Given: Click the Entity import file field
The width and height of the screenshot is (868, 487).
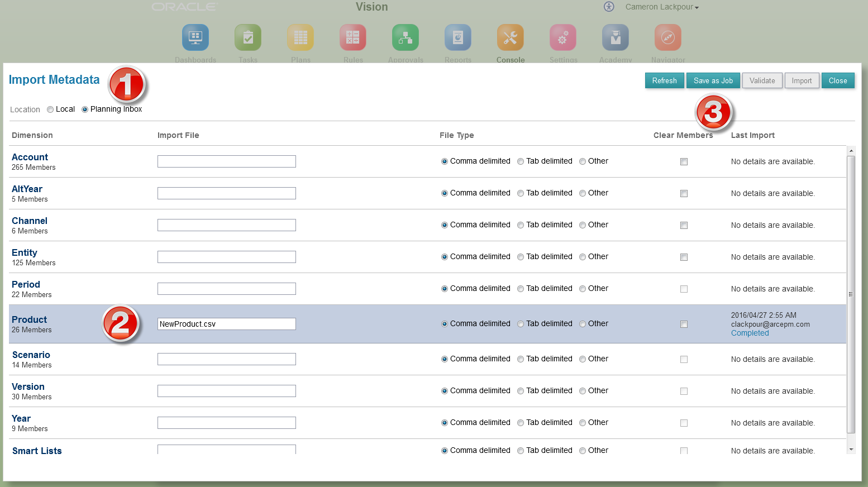Looking at the screenshot, I should coord(227,257).
